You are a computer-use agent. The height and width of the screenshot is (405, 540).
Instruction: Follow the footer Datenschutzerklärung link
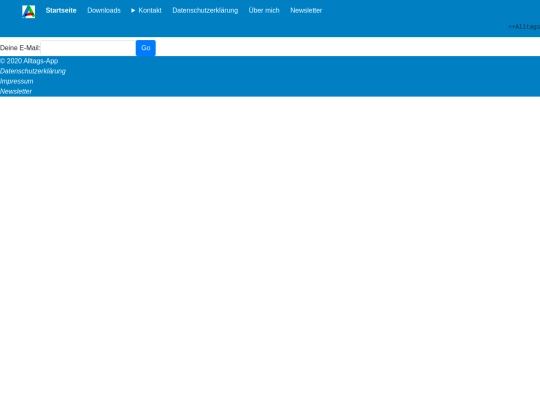[33, 71]
